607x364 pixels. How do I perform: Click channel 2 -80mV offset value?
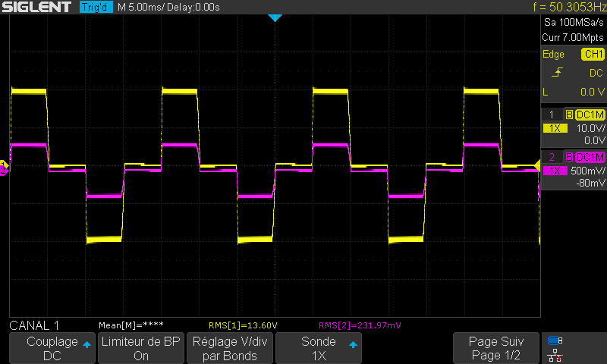point(591,183)
